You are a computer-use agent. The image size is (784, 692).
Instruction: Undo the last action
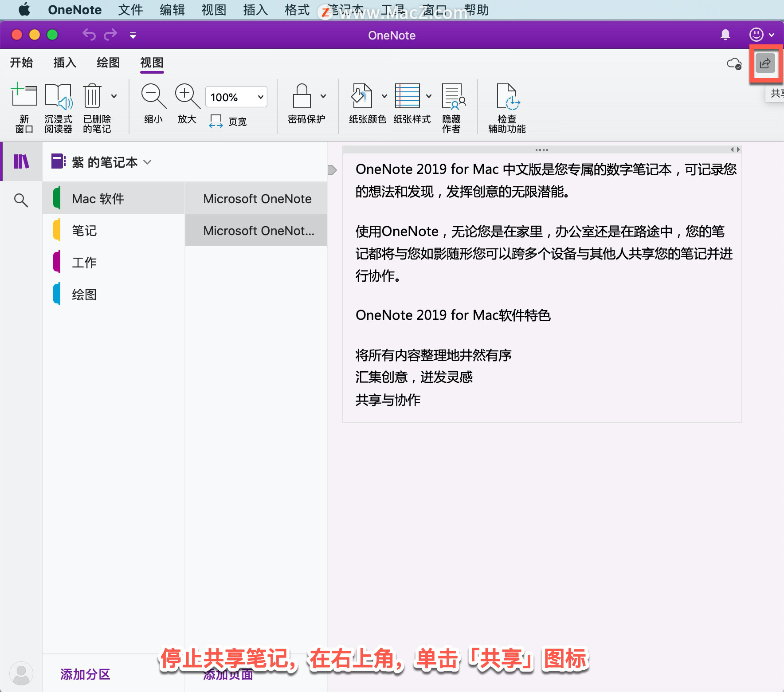pos(89,35)
